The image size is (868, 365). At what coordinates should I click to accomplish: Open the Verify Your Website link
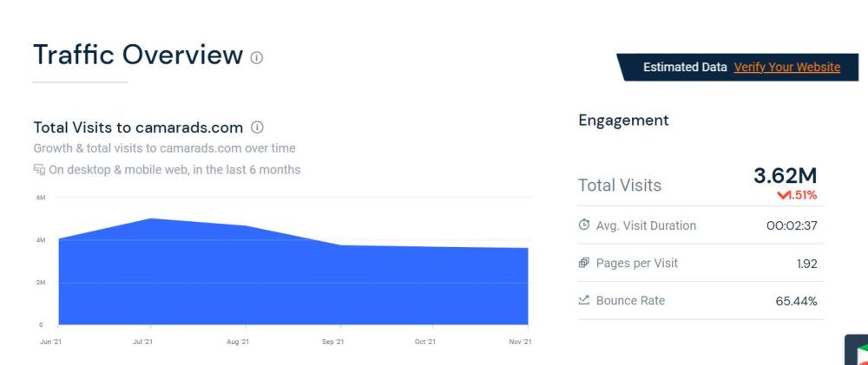point(786,68)
